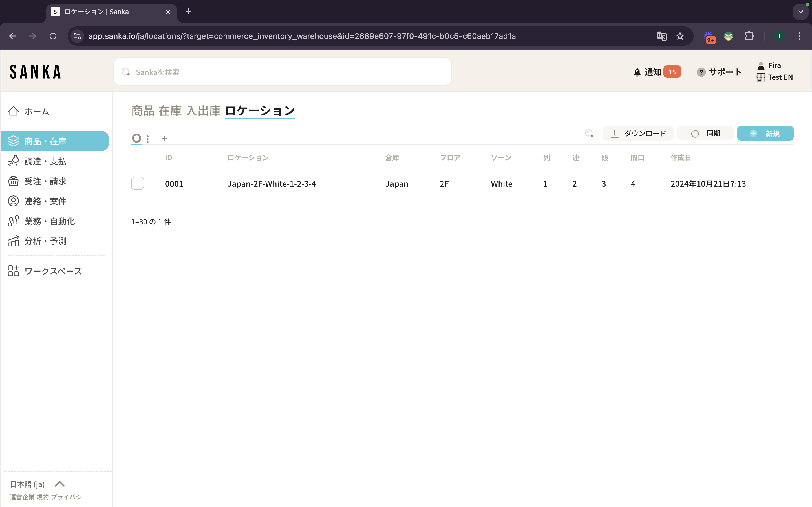
Task: Click the Home icon in the sidebar
Action: pos(14,111)
